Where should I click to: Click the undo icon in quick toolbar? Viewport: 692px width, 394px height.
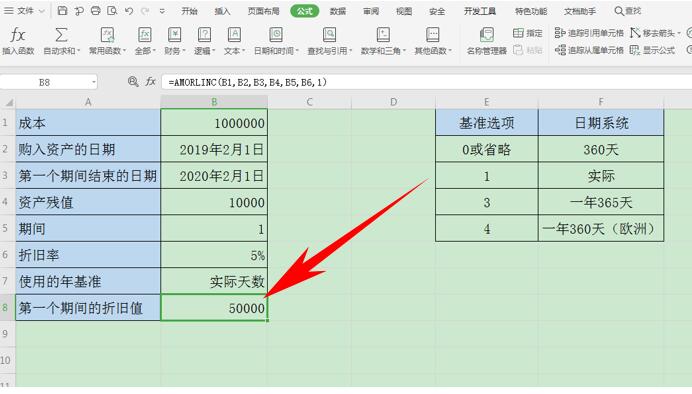tap(128, 11)
